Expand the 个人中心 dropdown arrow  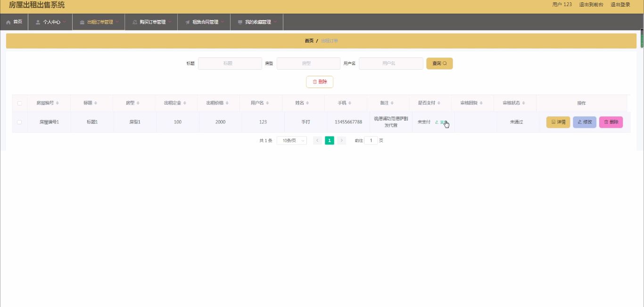[65, 22]
